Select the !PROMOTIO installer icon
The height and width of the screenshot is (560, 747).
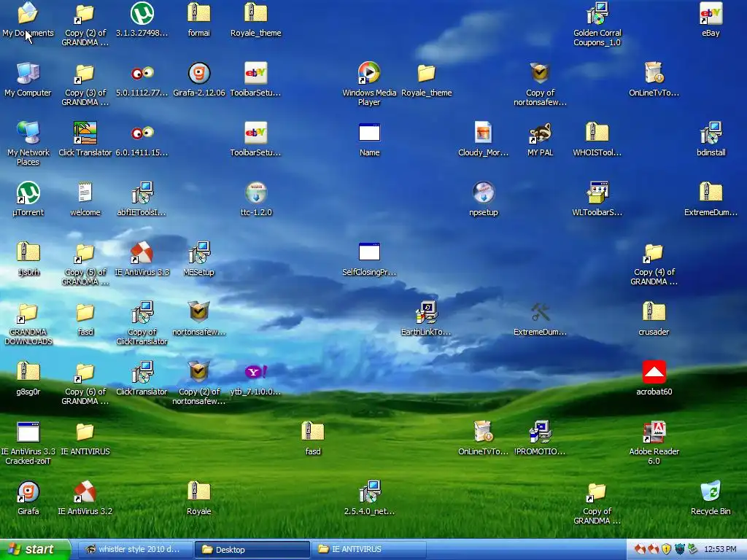[x=540, y=438]
